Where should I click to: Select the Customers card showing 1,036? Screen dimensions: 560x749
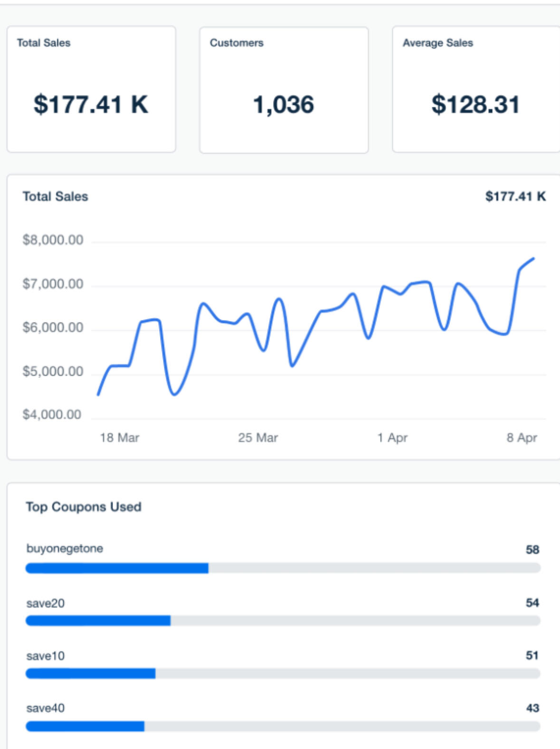(x=284, y=104)
